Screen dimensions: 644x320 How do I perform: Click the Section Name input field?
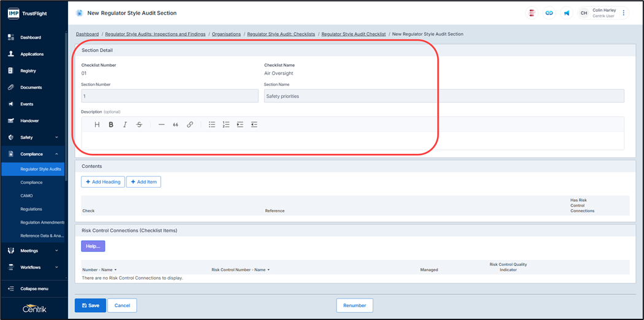(x=443, y=96)
